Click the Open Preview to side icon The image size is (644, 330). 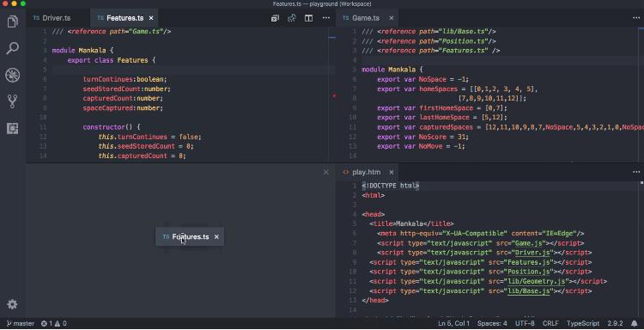[292, 18]
